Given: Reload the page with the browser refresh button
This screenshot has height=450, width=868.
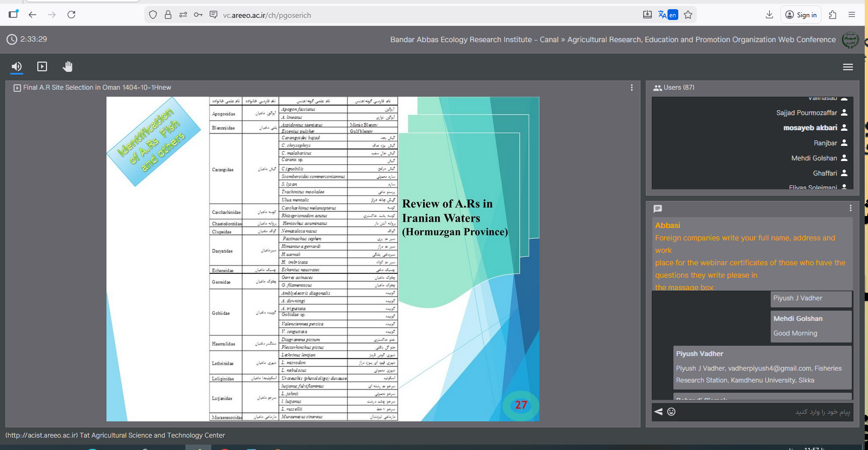Looking at the screenshot, I should [x=71, y=15].
